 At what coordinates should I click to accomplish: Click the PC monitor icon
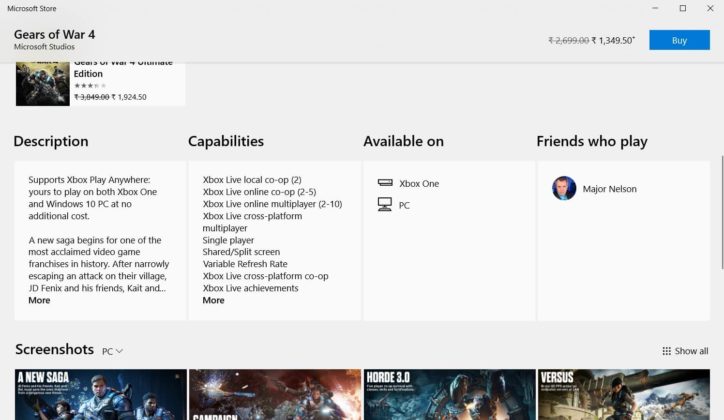(x=385, y=204)
